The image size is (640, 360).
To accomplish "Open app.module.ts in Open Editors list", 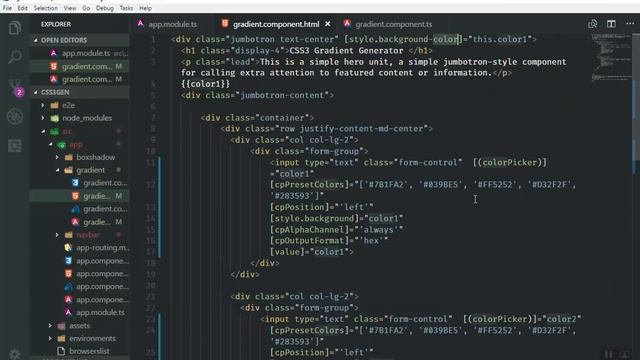I will click(x=80, y=53).
